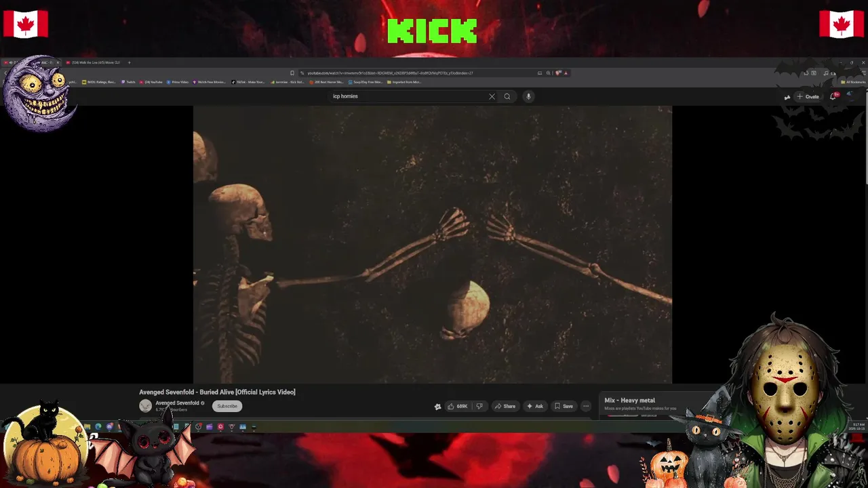868x488 pixels.
Task: Open a new browser tab
Action: click(x=130, y=62)
